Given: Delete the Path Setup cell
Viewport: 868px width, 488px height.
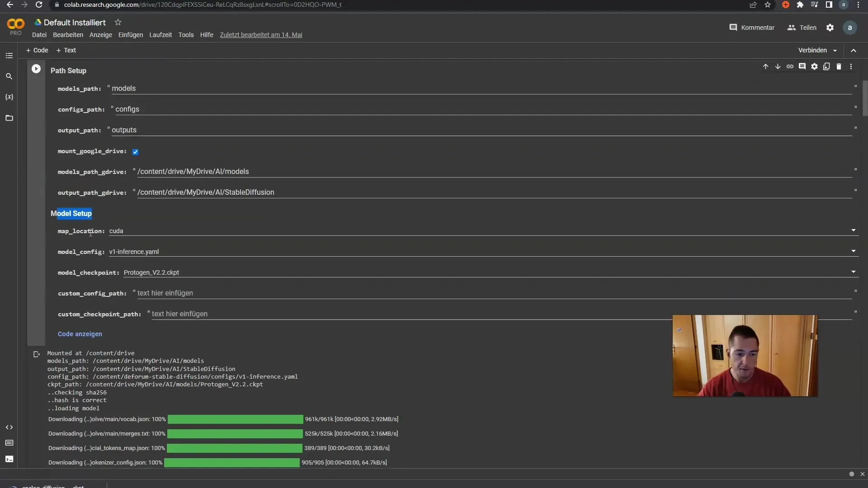Looking at the screenshot, I should click(x=839, y=66).
